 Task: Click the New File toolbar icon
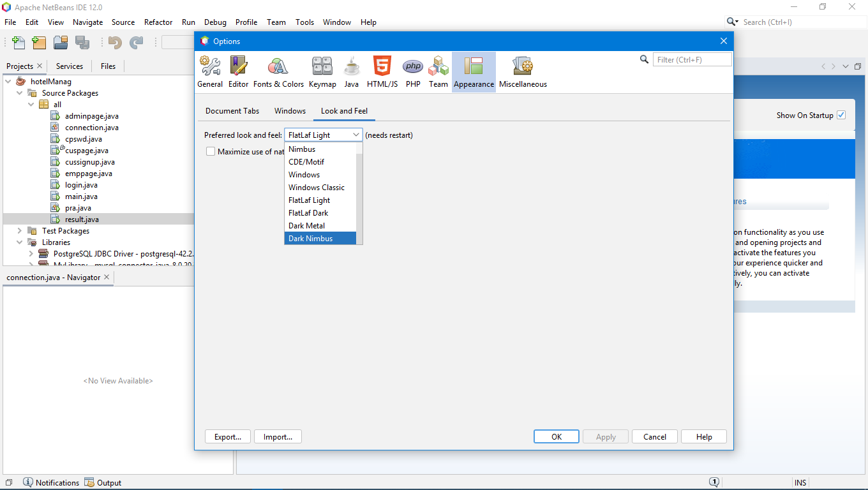point(19,43)
